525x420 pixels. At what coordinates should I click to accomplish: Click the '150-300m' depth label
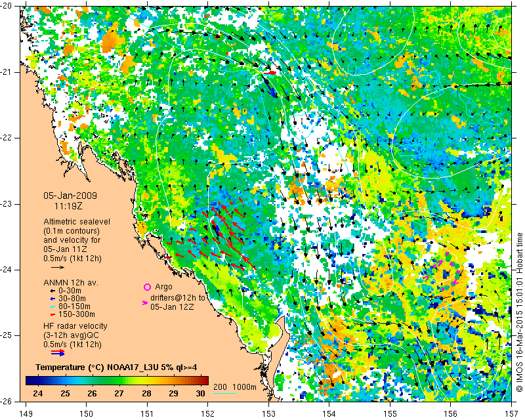(x=77, y=314)
